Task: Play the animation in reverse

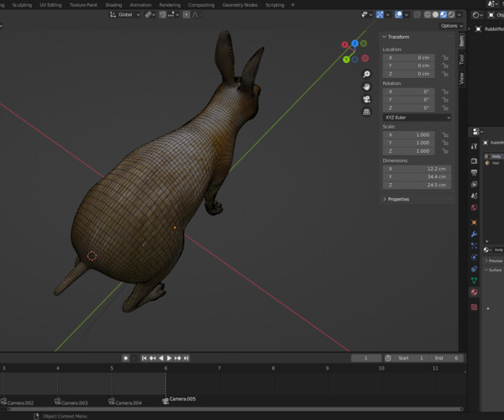Action: click(161, 358)
